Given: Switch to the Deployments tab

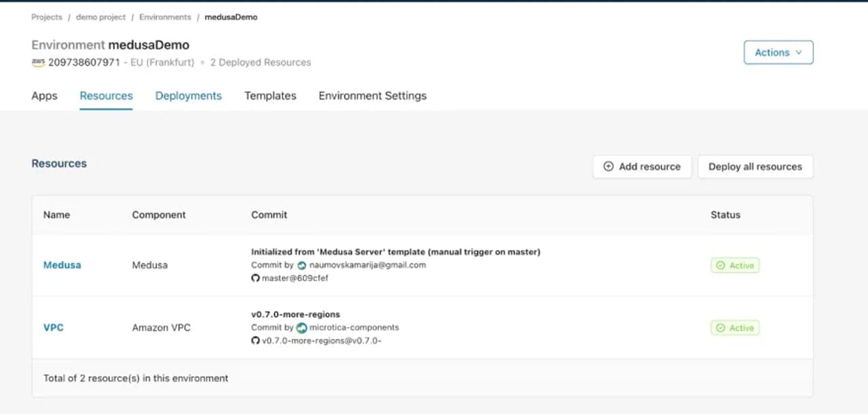Looking at the screenshot, I should pos(189,96).
